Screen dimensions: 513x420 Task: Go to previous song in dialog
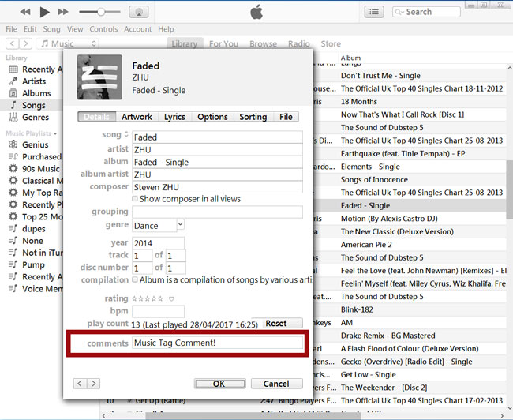pos(80,384)
